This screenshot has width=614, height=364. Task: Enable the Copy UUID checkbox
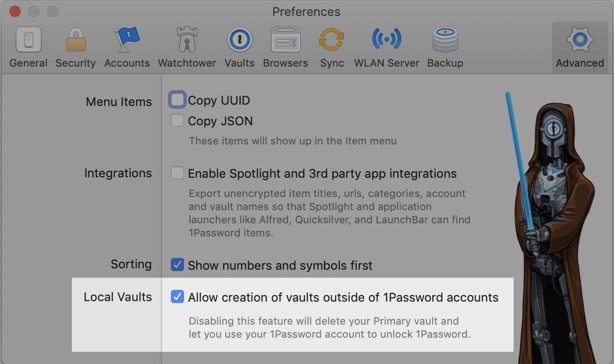click(x=177, y=99)
